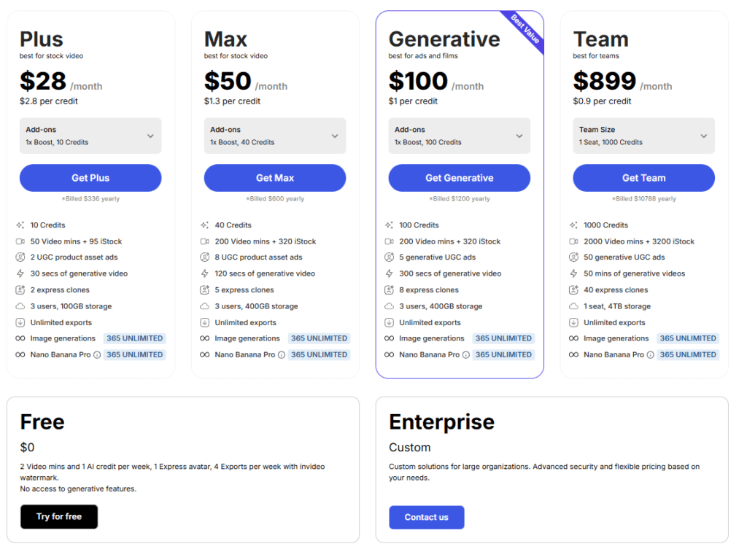Click the download exports icon in Plus plan
This screenshot has height=560, width=747.
20,322
